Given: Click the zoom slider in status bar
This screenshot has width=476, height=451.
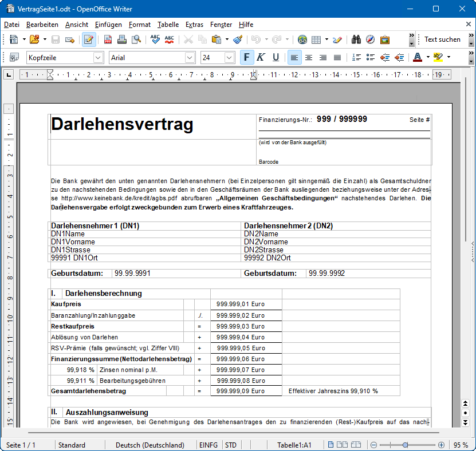Looking at the screenshot, I should click(406, 445).
